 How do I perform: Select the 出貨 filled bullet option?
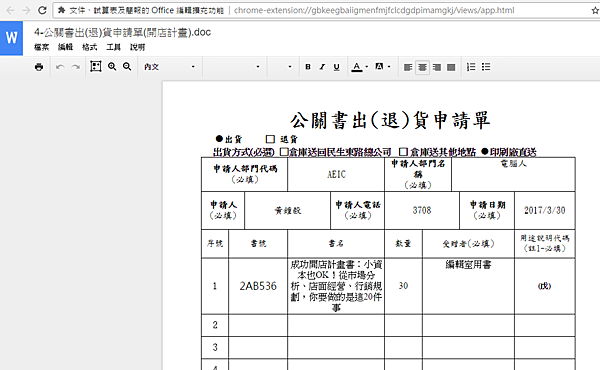click(x=219, y=139)
